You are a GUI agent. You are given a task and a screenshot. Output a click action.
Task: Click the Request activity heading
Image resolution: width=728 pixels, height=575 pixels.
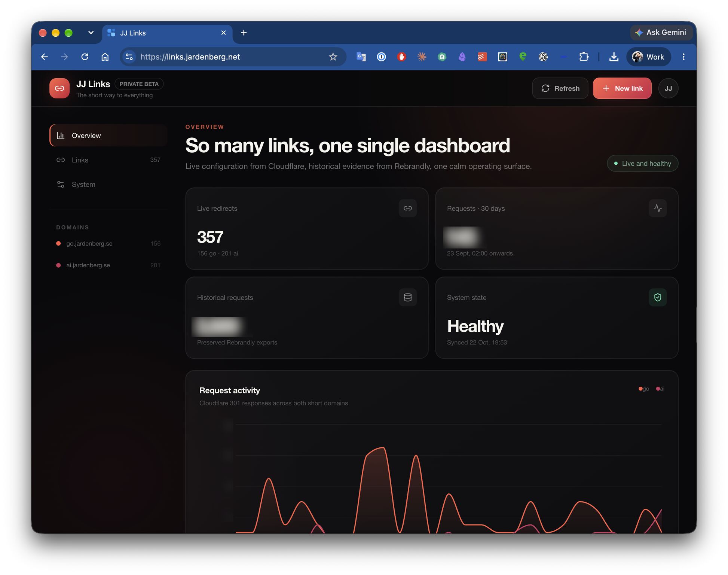tap(230, 390)
